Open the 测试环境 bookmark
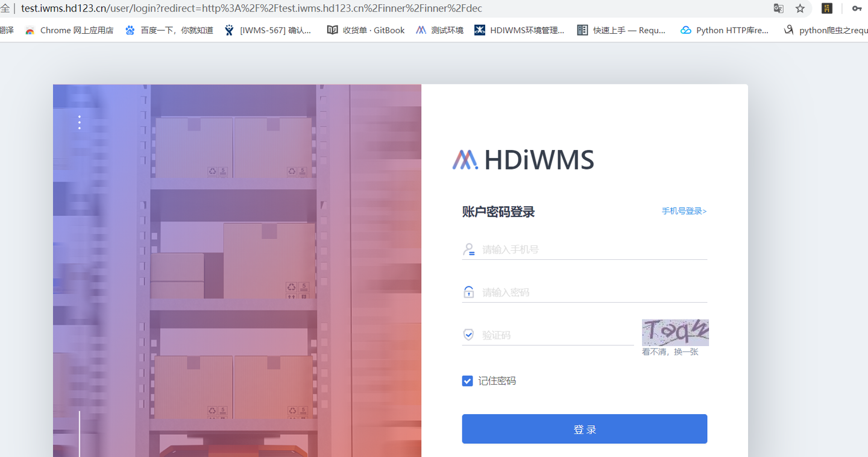The width and height of the screenshot is (868, 457). [x=439, y=30]
